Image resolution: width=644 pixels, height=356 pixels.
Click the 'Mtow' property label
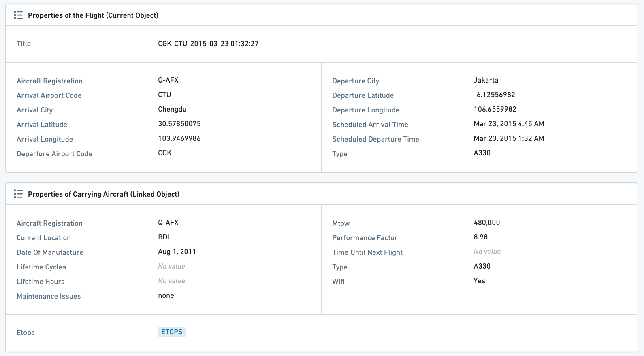tap(341, 223)
